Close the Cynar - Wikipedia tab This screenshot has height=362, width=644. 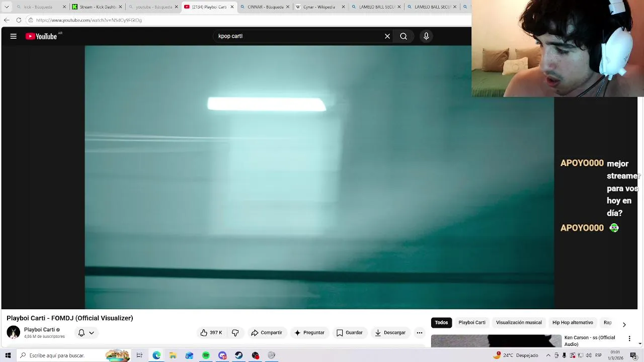(x=344, y=7)
